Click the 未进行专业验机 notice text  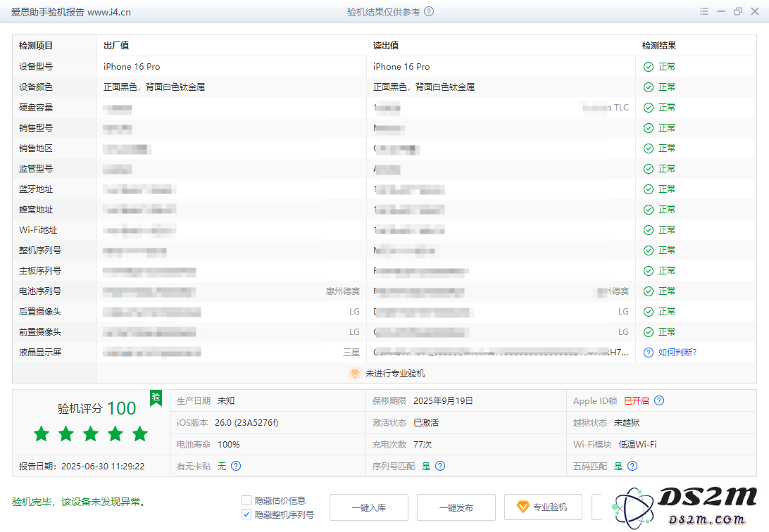395,373
